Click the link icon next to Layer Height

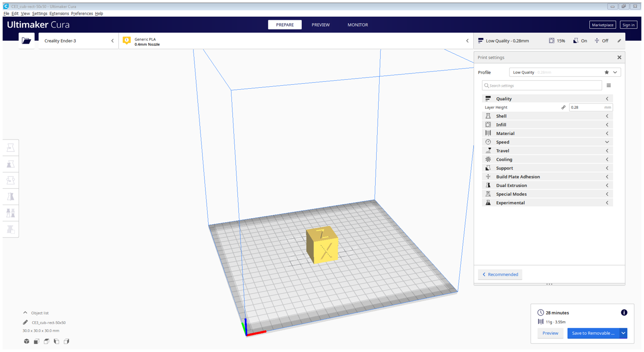click(563, 107)
